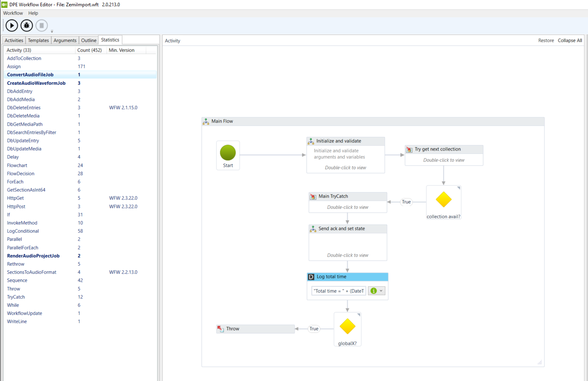Switch to the Activities tab
588x381 pixels.
(14, 40)
